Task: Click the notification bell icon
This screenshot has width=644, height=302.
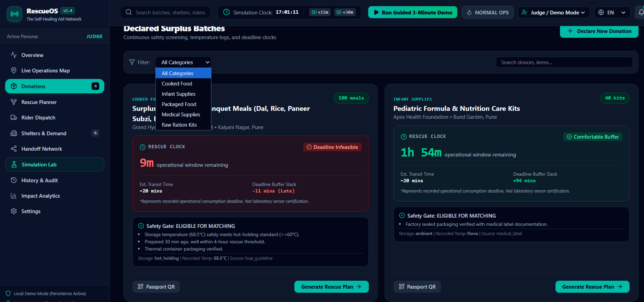Action: (641, 12)
